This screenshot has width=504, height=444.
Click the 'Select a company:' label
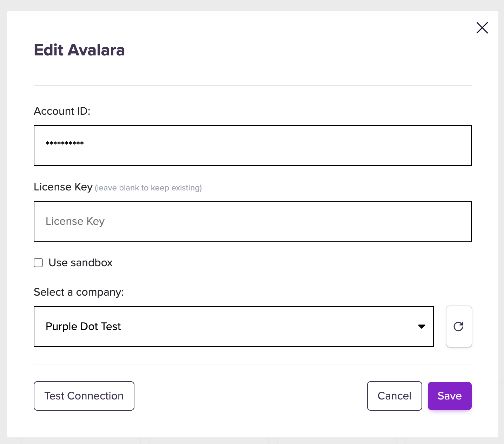pos(79,292)
